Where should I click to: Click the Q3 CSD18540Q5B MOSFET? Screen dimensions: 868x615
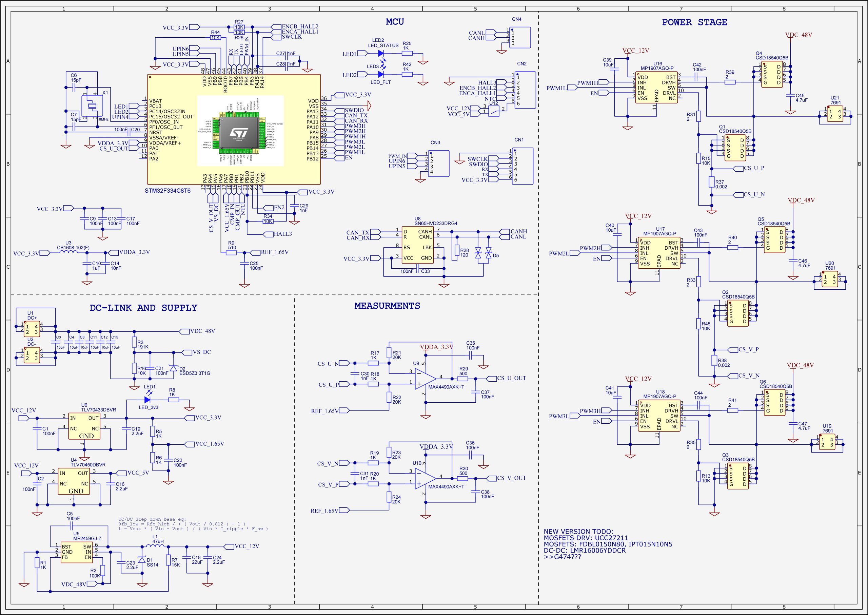[738, 476]
